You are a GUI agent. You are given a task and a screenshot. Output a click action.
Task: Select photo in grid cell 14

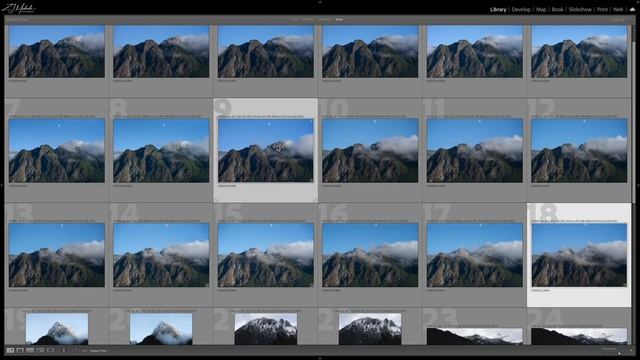pos(161,255)
